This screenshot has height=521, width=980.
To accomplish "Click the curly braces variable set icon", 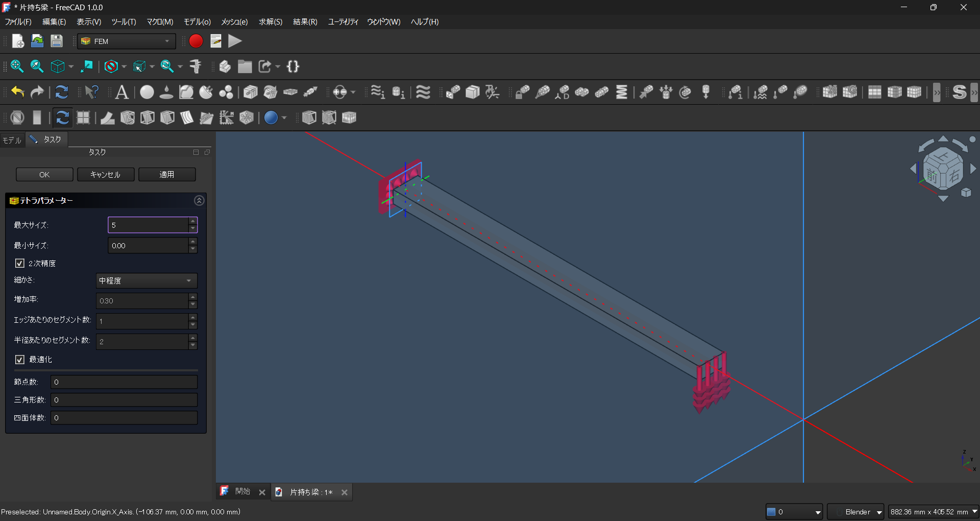I will [293, 66].
